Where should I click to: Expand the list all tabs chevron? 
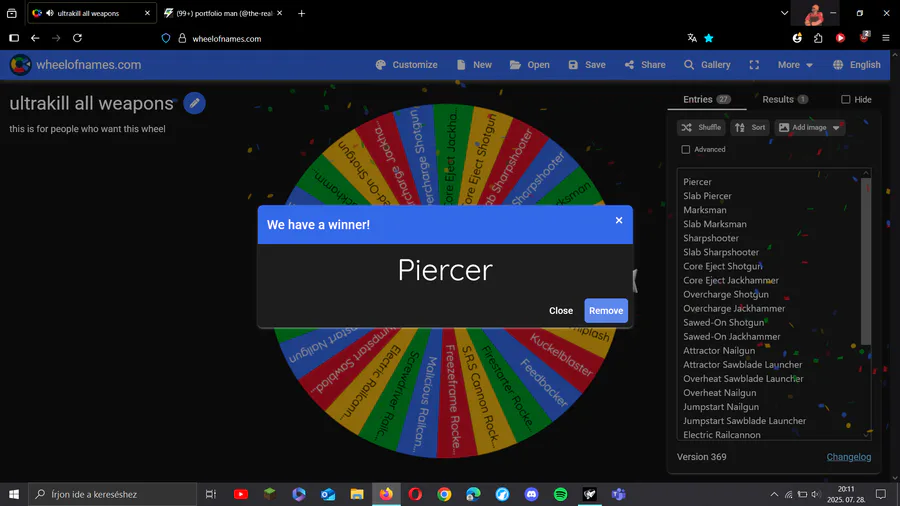click(784, 13)
